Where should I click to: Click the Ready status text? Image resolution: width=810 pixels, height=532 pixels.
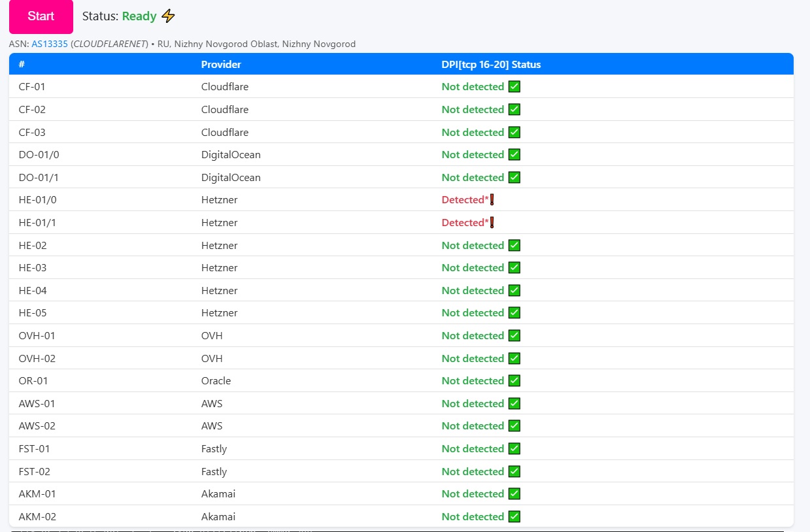pyautogui.click(x=139, y=16)
